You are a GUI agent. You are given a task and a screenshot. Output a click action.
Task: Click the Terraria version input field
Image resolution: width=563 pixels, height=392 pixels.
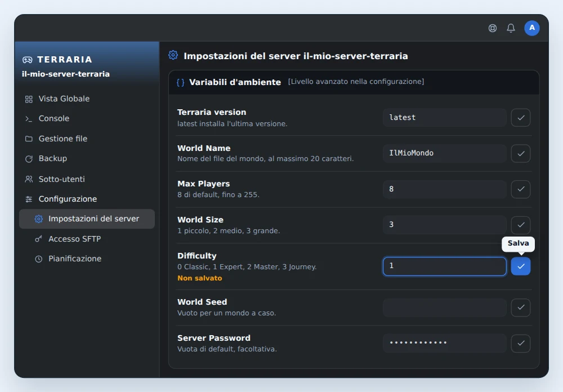[x=445, y=118]
